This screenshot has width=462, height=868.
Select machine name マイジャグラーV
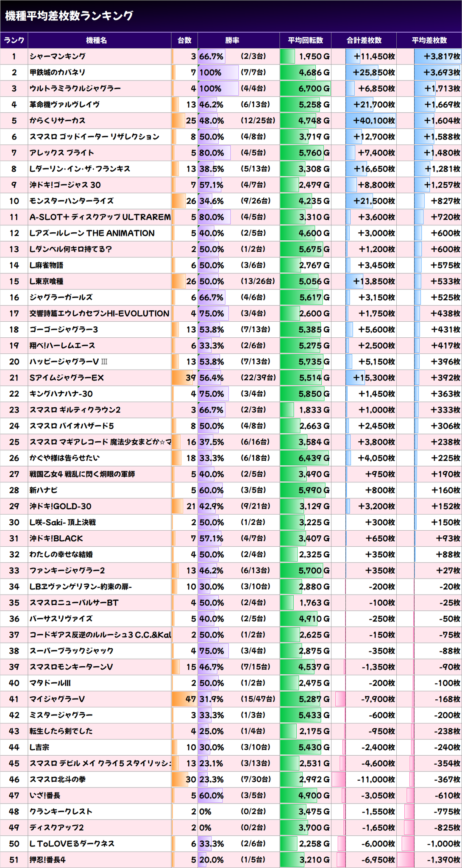(x=57, y=699)
